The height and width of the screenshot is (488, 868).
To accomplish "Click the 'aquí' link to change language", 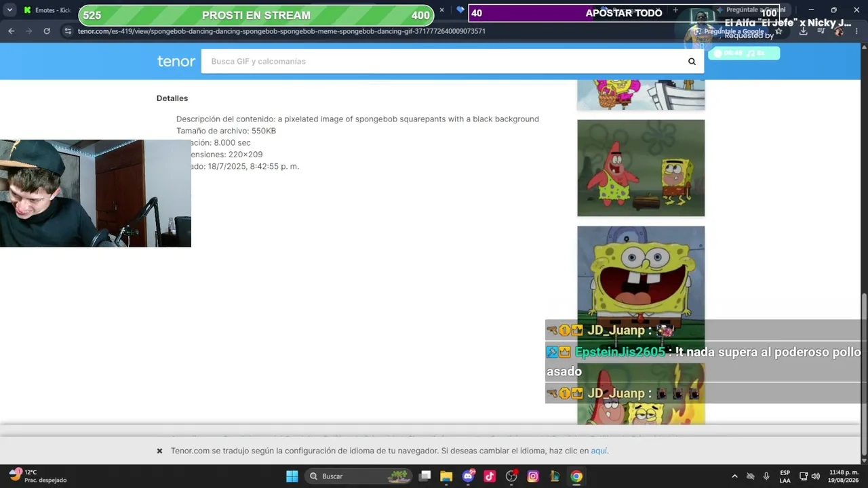I will pos(599,451).
